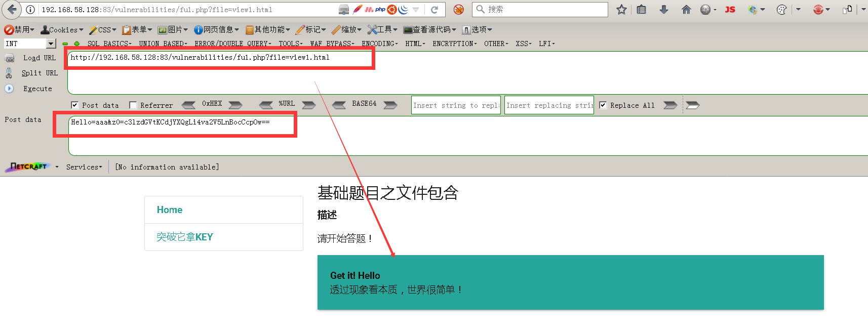Go to the home page icon
Screen dimensions: 868x335
(x=686, y=10)
